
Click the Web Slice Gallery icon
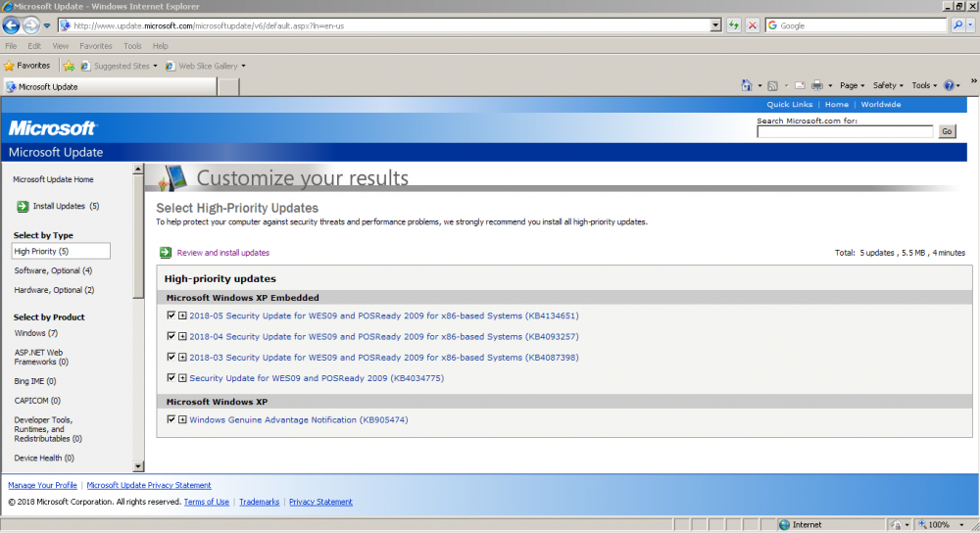170,66
